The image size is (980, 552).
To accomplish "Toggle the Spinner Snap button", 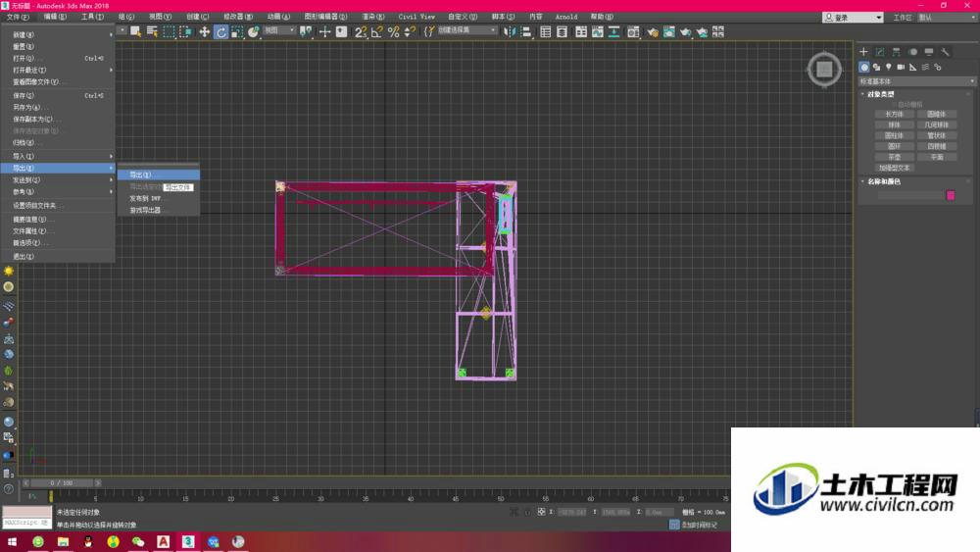I will pyautogui.click(x=410, y=32).
